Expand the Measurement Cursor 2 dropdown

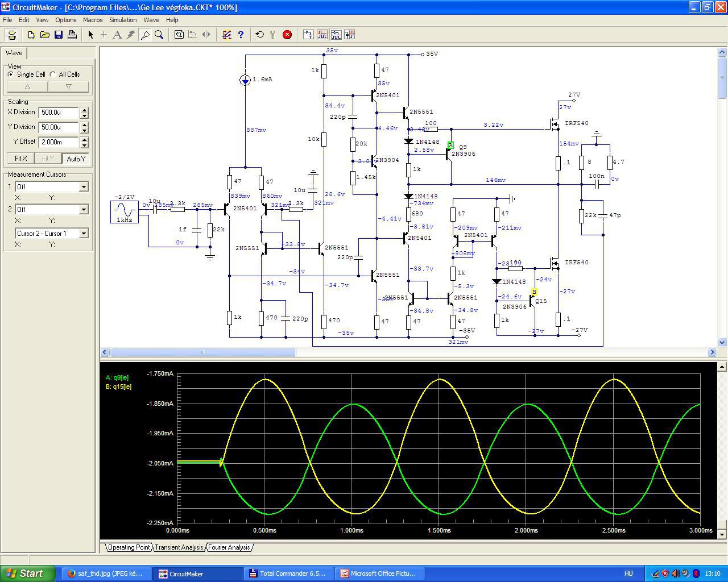(x=84, y=210)
